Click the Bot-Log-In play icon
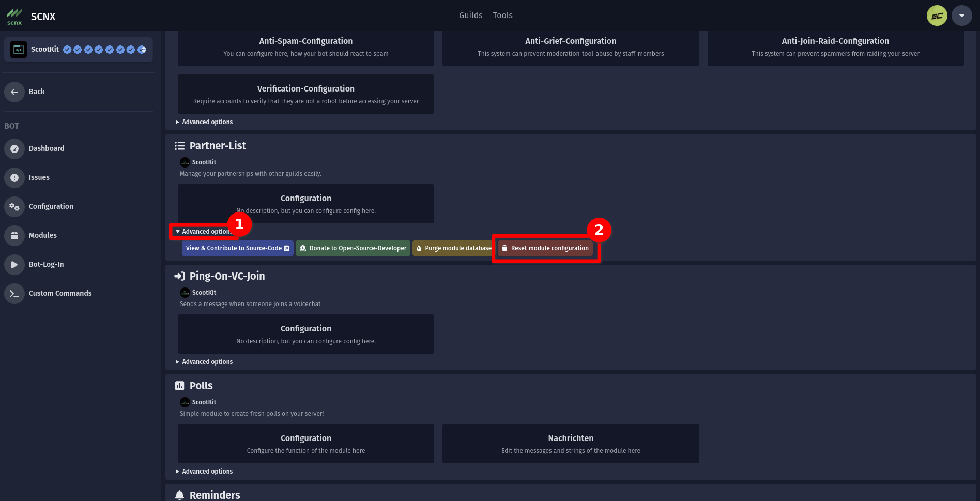Viewport: 980px width, 501px height. [14, 265]
